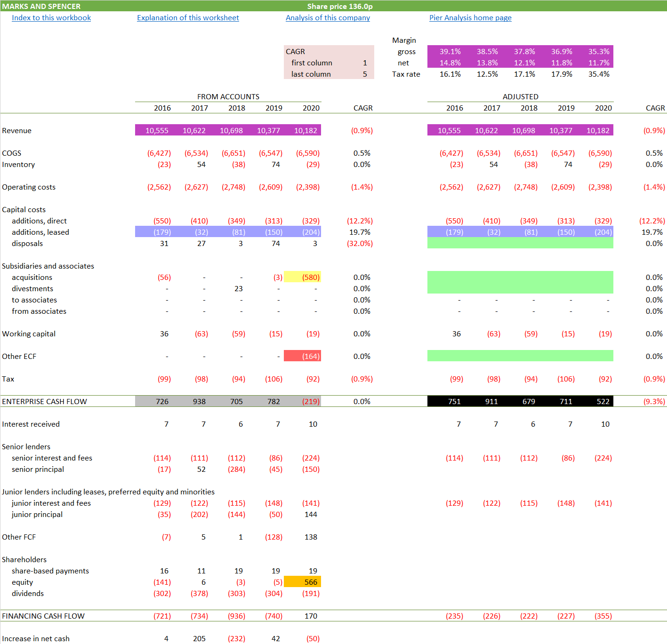Click the COGS row label
Image resolution: width=667 pixels, height=644 pixels.
pyautogui.click(x=12, y=153)
